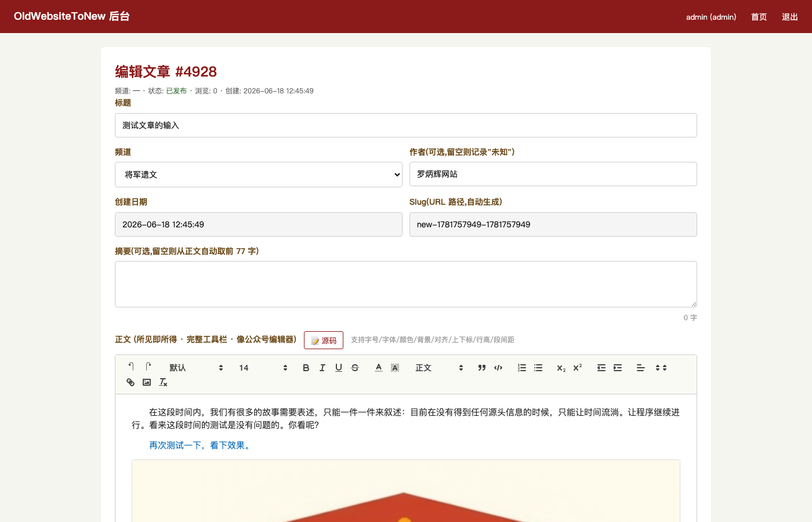Click the 作者 author input field
This screenshot has height=522, width=812.
pos(553,174)
